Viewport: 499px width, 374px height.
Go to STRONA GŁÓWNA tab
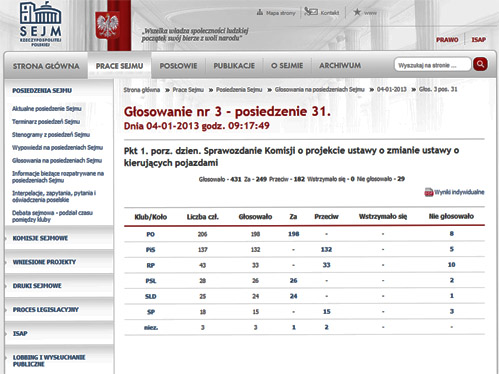tap(46, 66)
